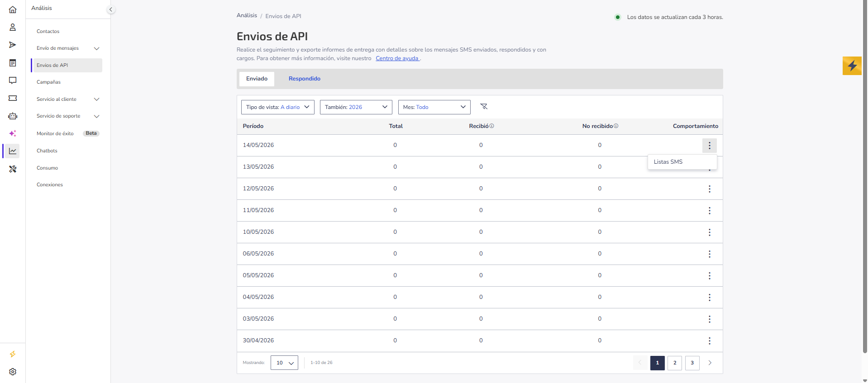
Task: Click the '1-10 de 26' pagination text
Action: point(321,363)
